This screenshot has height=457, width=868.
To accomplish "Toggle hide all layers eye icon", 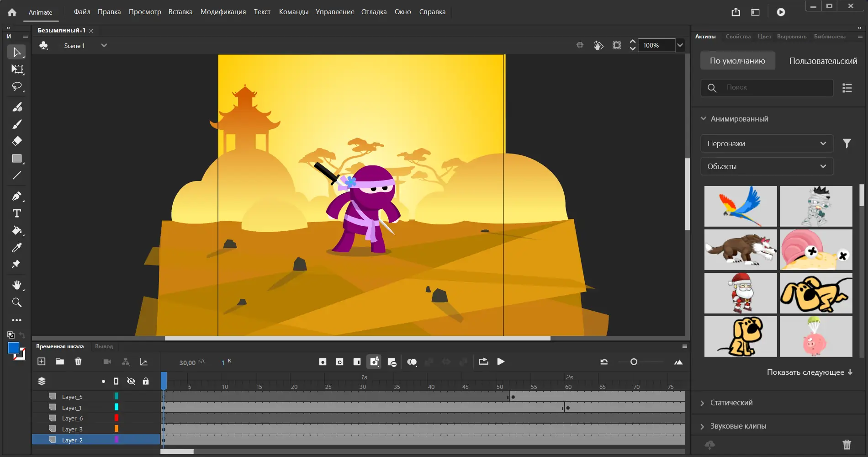I will tap(131, 381).
